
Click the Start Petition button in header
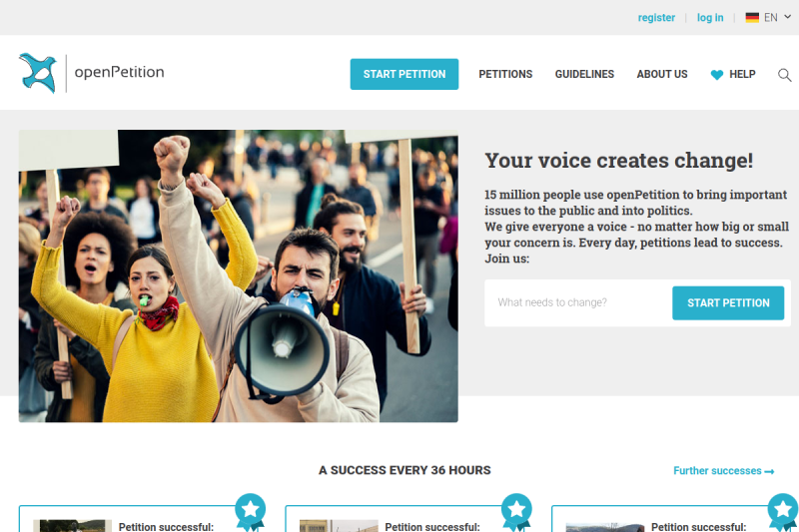tap(404, 74)
